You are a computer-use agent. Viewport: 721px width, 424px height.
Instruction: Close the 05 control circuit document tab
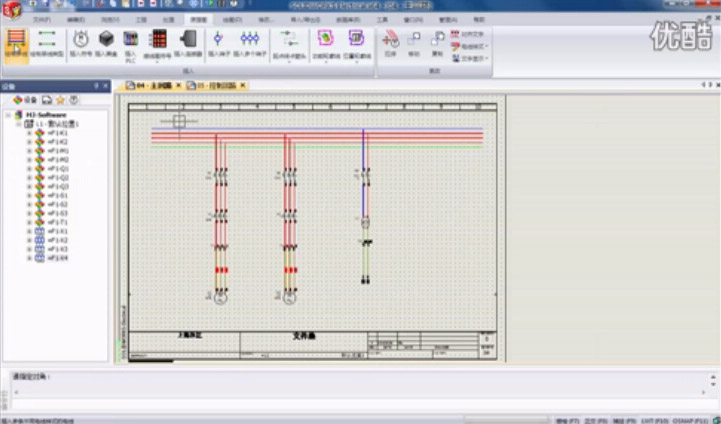[x=243, y=86]
